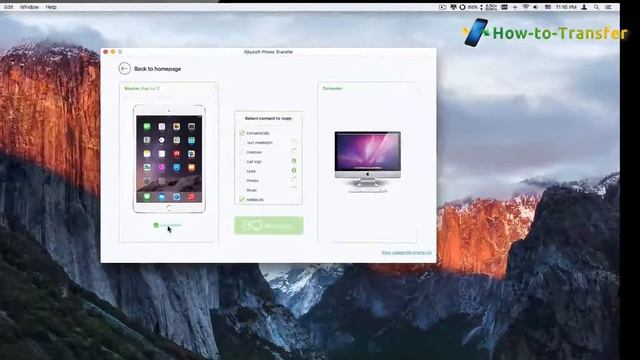Viewport: 640px width, 360px height.
Task: Open the Window menu
Action: (29, 7)
